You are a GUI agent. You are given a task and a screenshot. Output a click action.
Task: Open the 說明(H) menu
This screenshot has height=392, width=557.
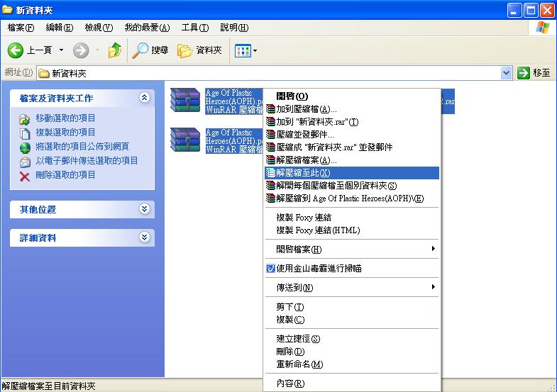click(234, 28)
